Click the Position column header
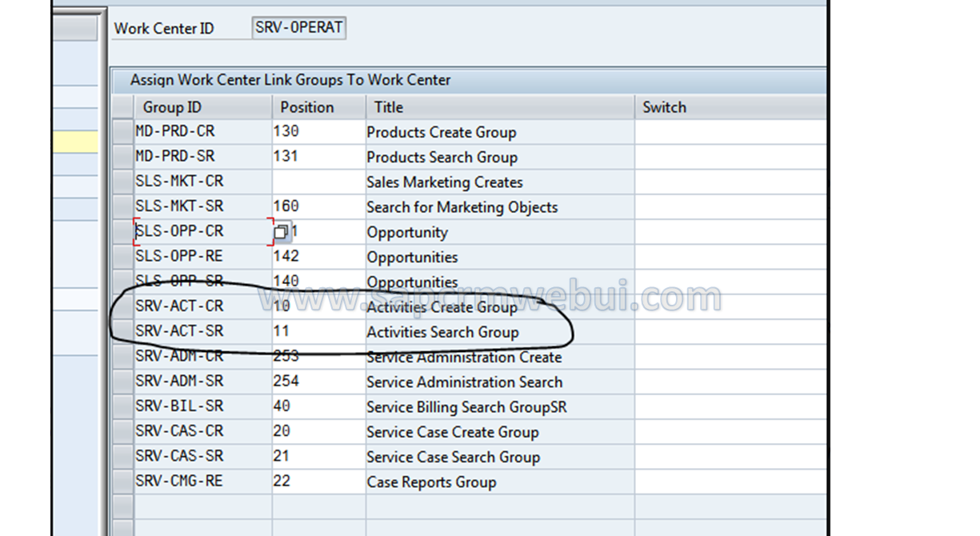Image resolution: width=980 pixels, height=536 pixels. [x=318, y=107]
